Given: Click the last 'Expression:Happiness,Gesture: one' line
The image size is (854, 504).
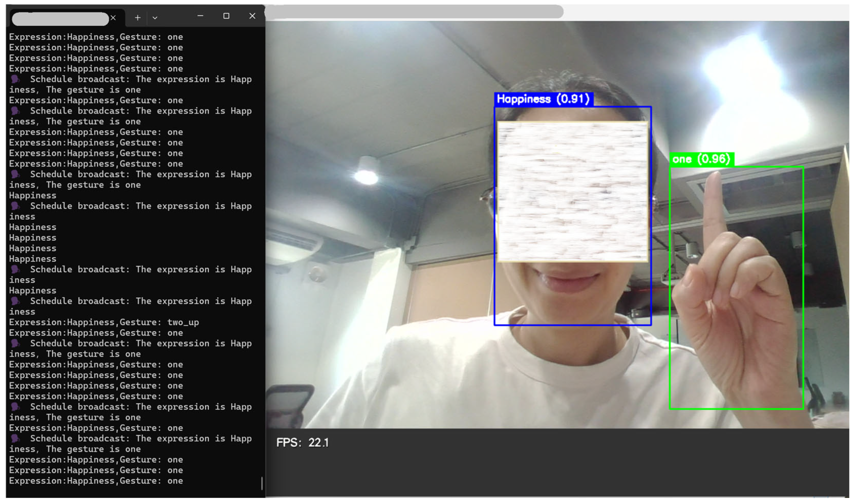Looking at the screenshot, I should [96, 481].
